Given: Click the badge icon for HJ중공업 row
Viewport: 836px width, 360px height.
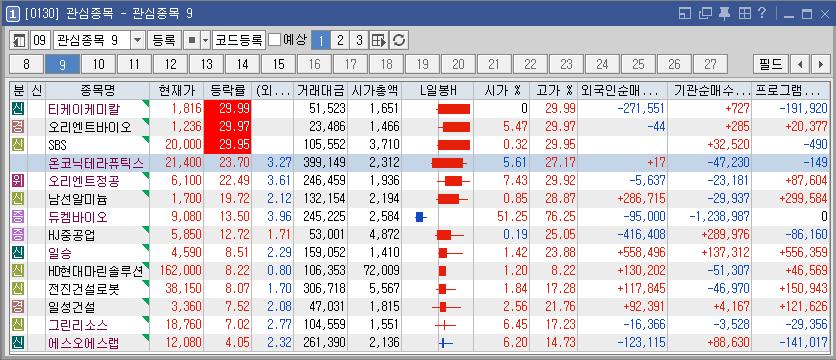Looking at the screenshot, I should tap(19, 235).
